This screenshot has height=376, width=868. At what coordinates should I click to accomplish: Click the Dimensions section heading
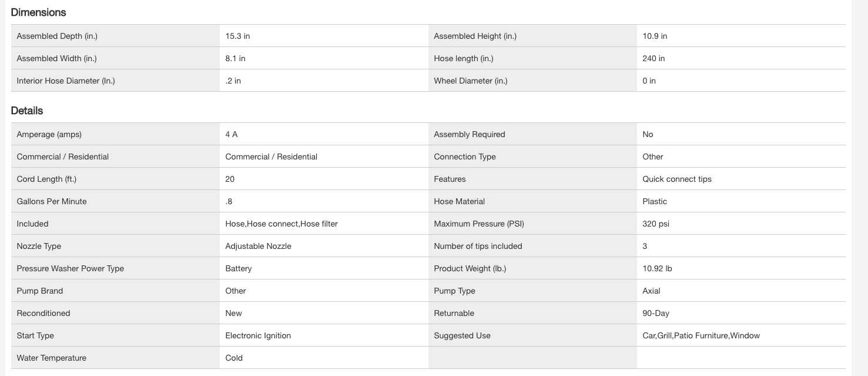click(38, 12)
